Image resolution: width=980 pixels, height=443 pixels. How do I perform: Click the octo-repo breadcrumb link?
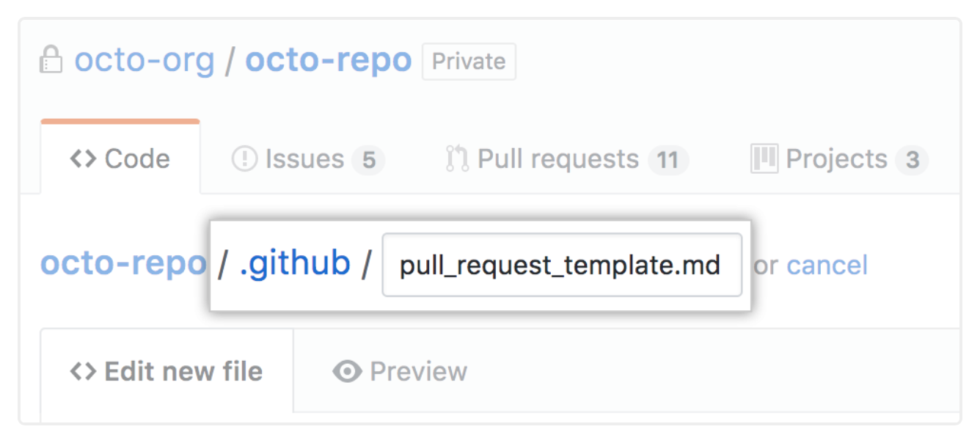coord(123,264)
